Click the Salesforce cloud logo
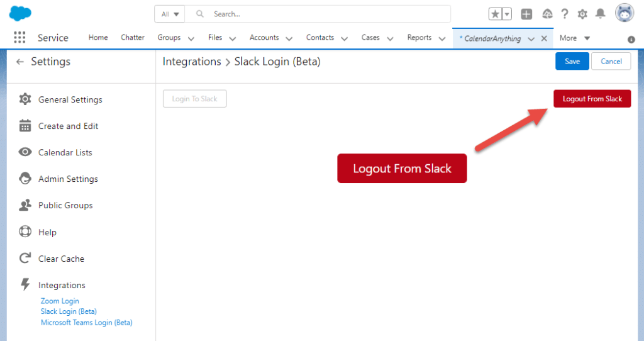The image size is (644, 341). pos(20,14)
